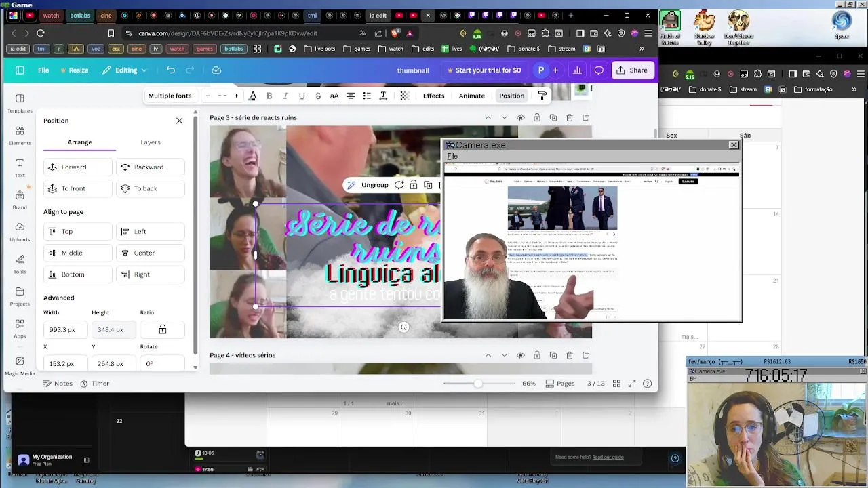This screenshot has width=868, height=488.
Task: Click the text color letter A icon
Action: pos(252,96)
